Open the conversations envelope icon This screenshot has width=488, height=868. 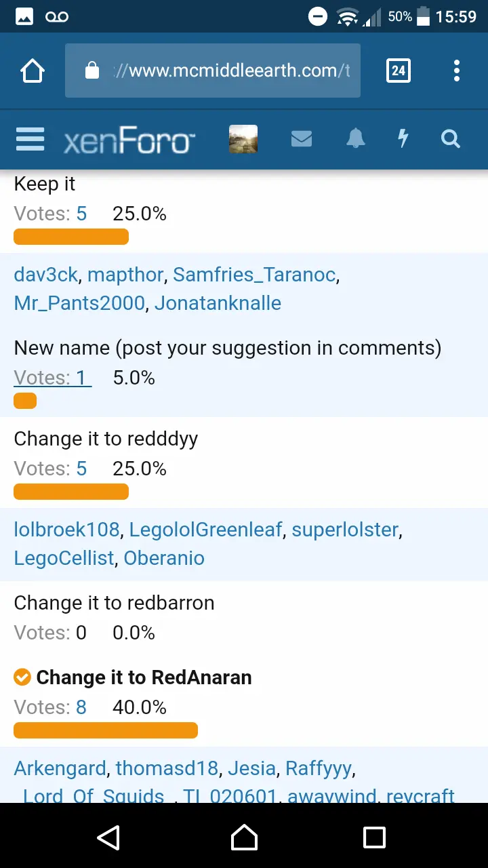coord(302,139)
